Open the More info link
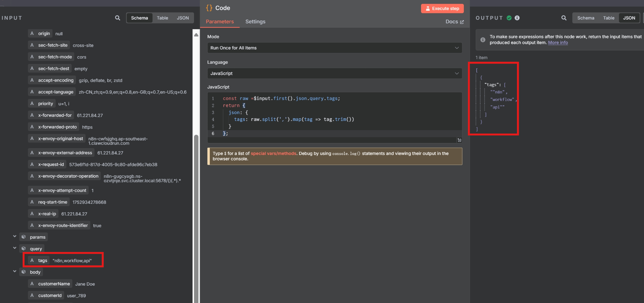Image resolution: width=644 pixels, height=303 pixels. pos(558,43)
